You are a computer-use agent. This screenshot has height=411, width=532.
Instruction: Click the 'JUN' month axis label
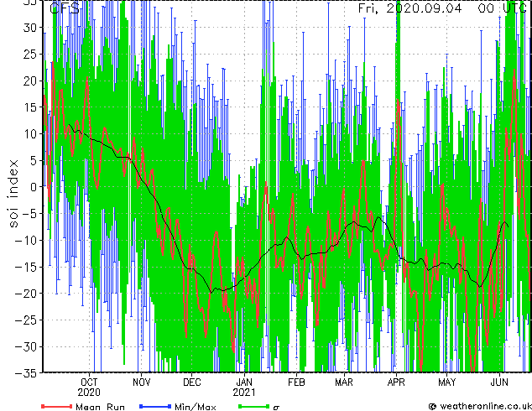(x=499, y=382)
